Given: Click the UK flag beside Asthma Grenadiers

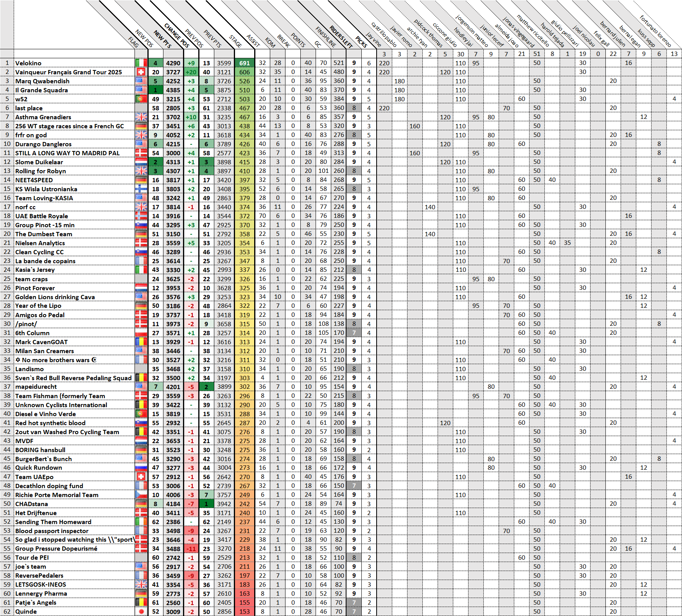Looking at the screenshot, I should 141,117.
